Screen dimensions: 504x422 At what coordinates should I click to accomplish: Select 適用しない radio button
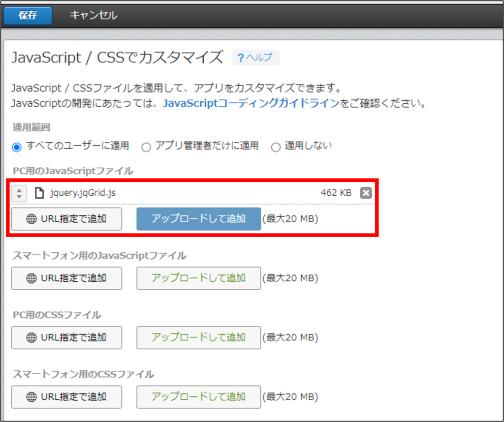tap(276, 146)
